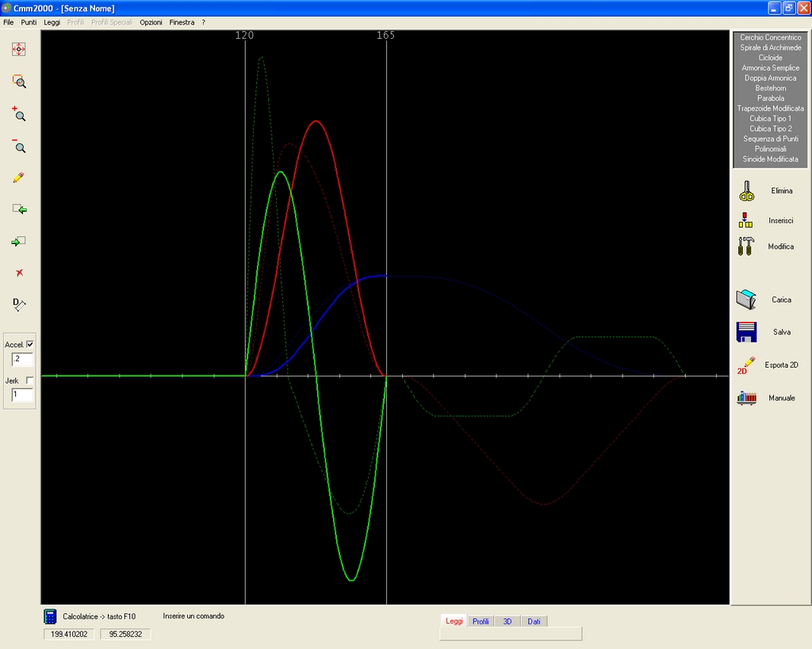
Task: Click the Jerk scale input field
Action: pos(22,395)
